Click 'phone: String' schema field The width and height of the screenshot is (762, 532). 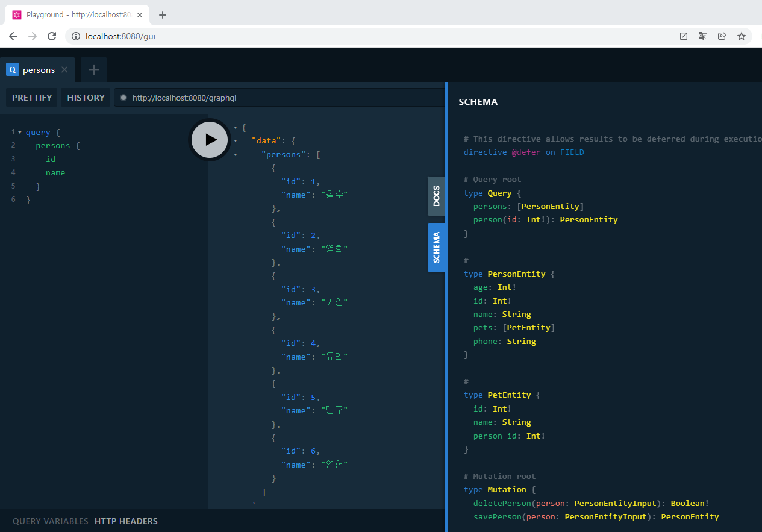click(x=505, y=341)
